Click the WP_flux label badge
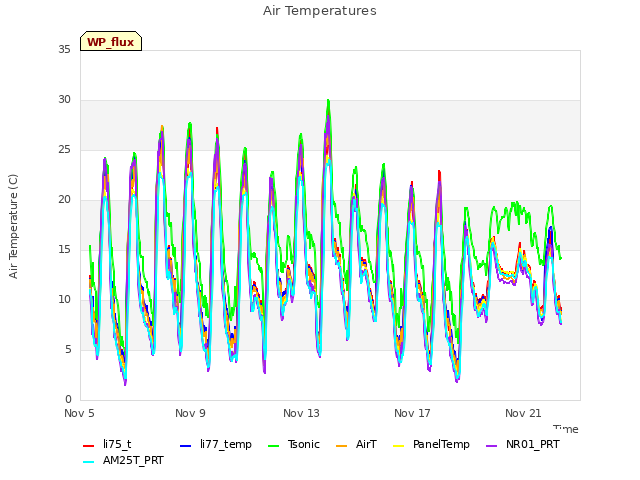Screen dimensions: 640x480 pyautogui.click(x=111, y=41)
